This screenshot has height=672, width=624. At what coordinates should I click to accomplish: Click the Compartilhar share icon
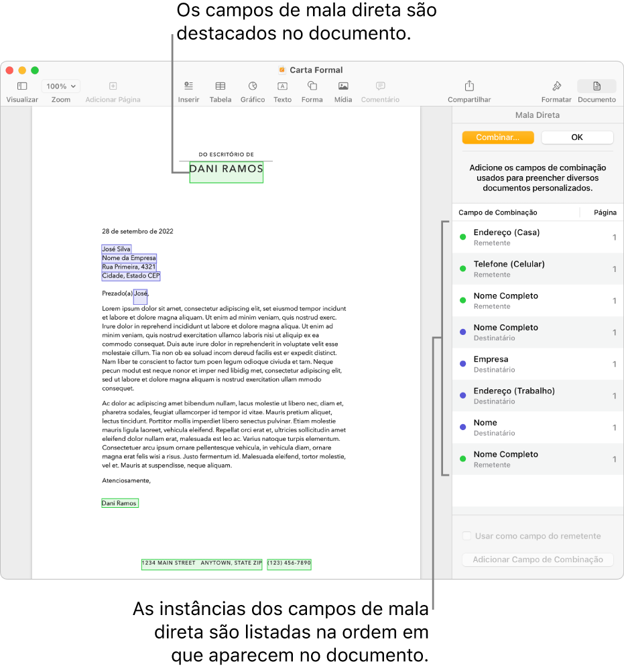470,86
